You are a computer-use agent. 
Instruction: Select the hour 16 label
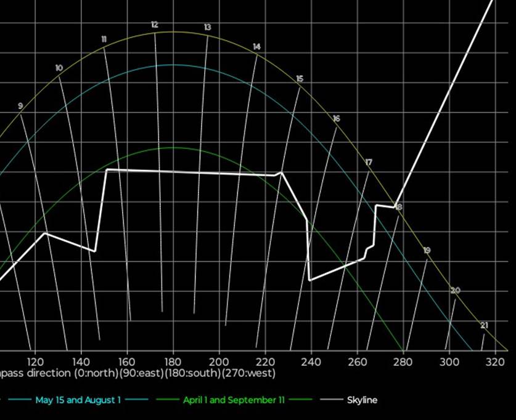tap(336, 118)
